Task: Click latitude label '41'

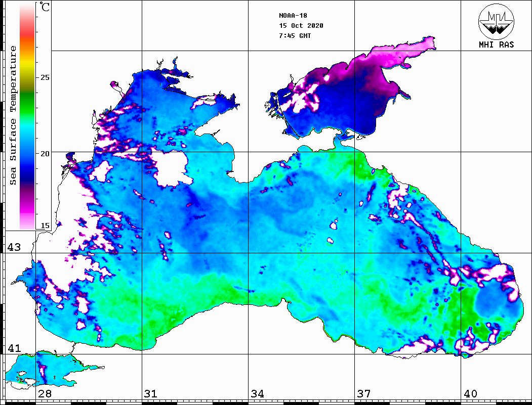Action: pyautogui.click(x=14, y=348)
